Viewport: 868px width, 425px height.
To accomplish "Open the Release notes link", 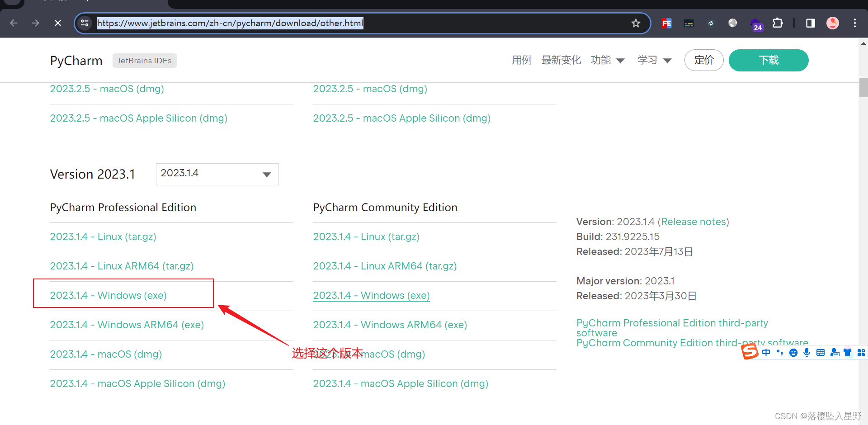I will tap(693, 222).
